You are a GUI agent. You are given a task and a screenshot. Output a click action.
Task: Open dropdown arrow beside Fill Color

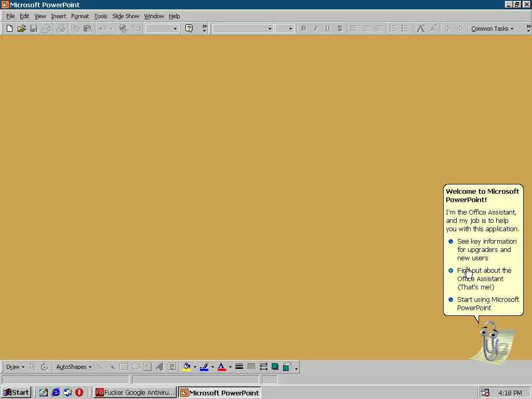[195, 367]
